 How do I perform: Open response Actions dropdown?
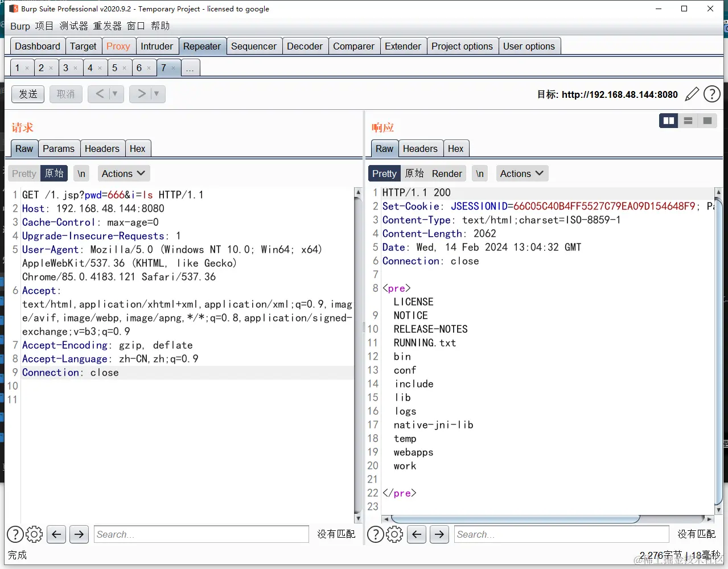point(522,174)
